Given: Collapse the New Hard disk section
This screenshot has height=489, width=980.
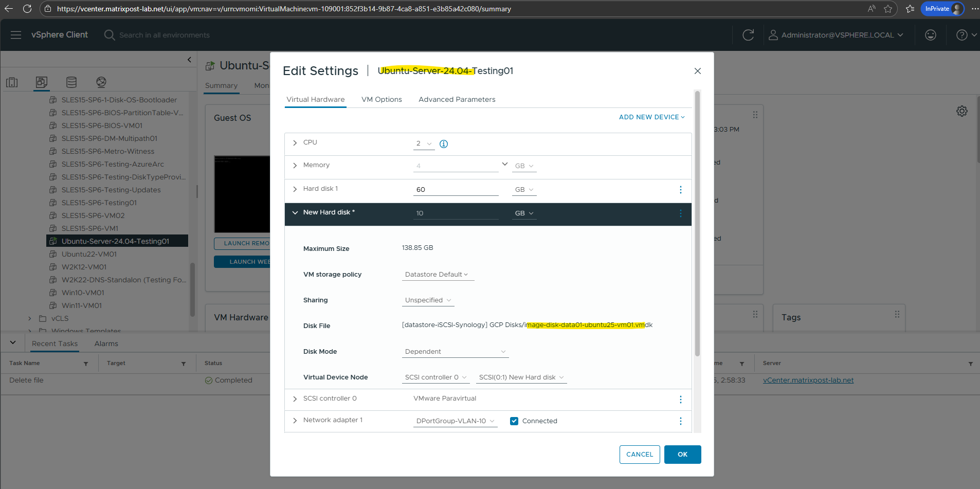Looking at the screenshot, I should [295, 213].
